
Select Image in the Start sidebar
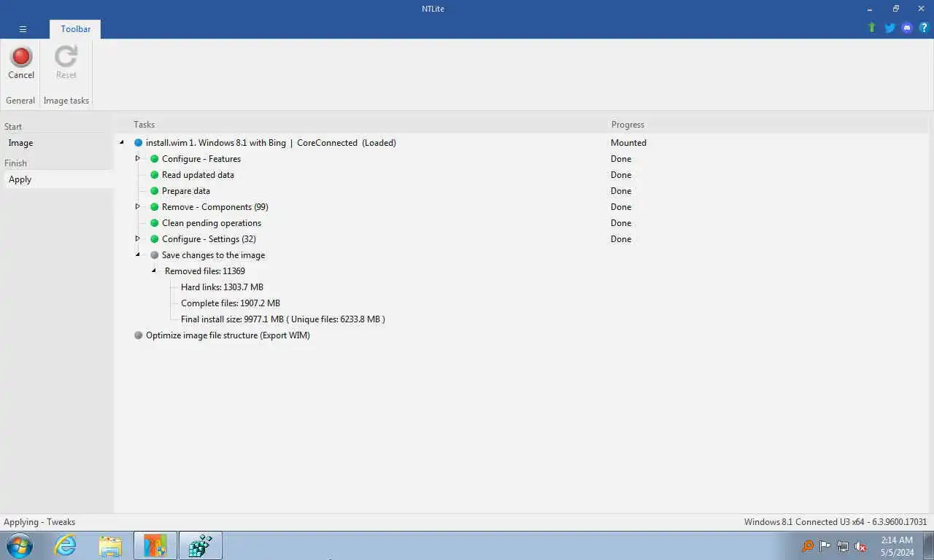tap(58, 143)
